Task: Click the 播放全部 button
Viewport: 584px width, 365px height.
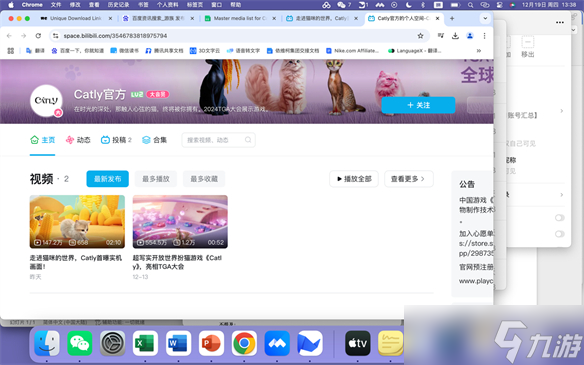Action: pyautogui.click(x=354, y=179)
